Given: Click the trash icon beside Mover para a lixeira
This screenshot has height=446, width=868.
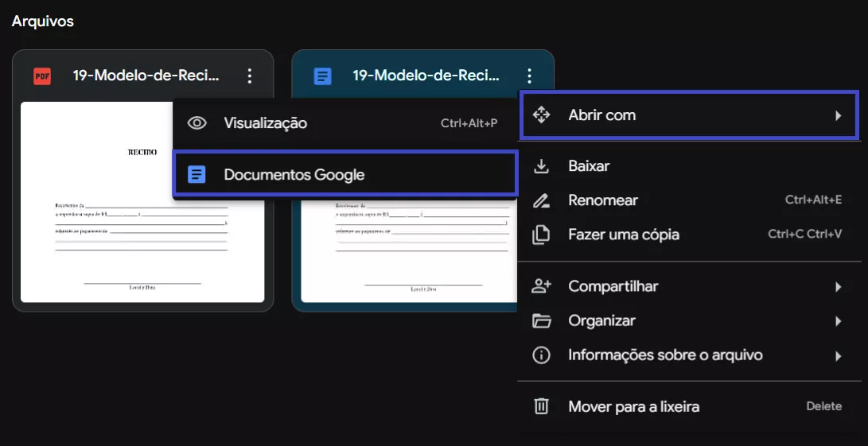Looking at the screenshot, I should (541, 407).
